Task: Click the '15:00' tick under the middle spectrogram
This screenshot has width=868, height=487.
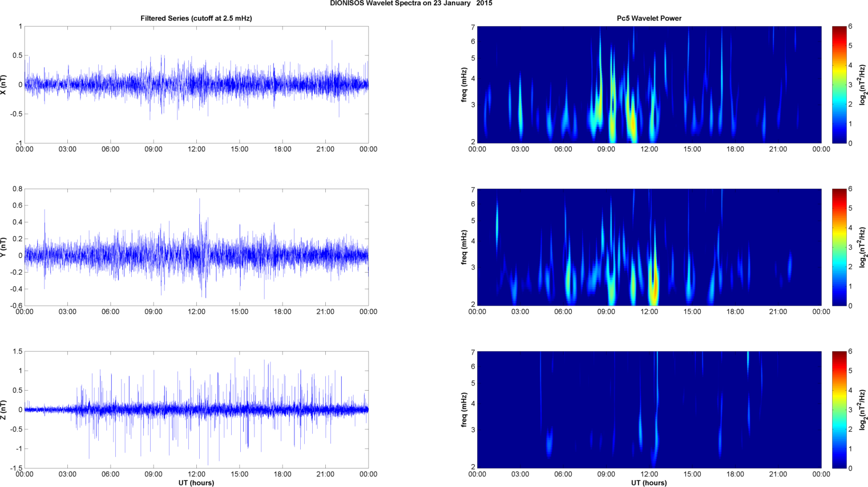Action: pos(692,312)
